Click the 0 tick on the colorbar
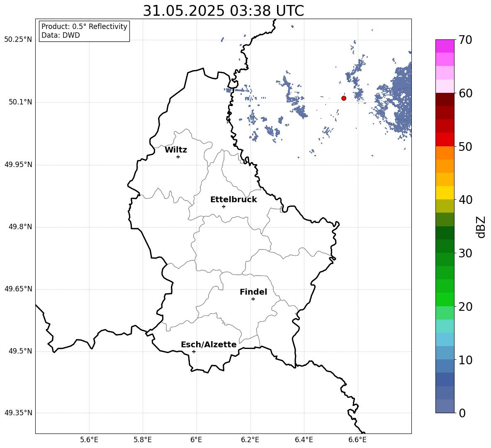The image size is (491, 448). coord(462,413)
